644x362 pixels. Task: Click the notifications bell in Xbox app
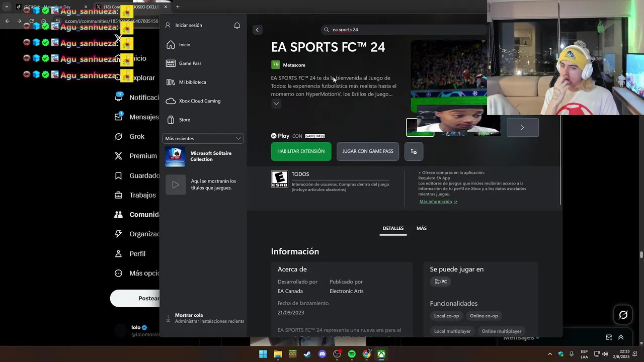(237, 25)
